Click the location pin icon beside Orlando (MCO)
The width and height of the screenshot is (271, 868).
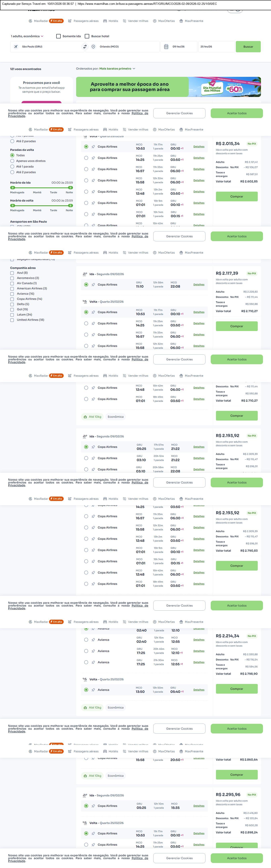pos(93,47)
